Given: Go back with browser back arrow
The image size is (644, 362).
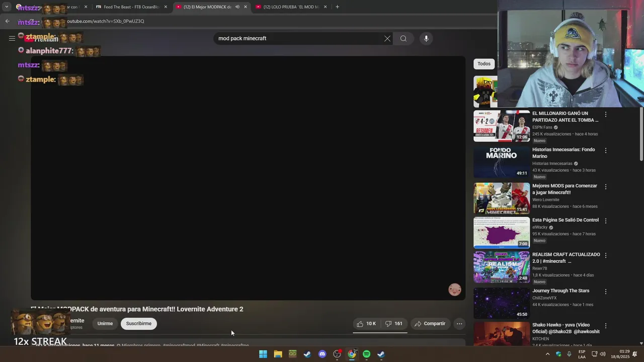Looking at the screenshot, I should pos(7,21).
